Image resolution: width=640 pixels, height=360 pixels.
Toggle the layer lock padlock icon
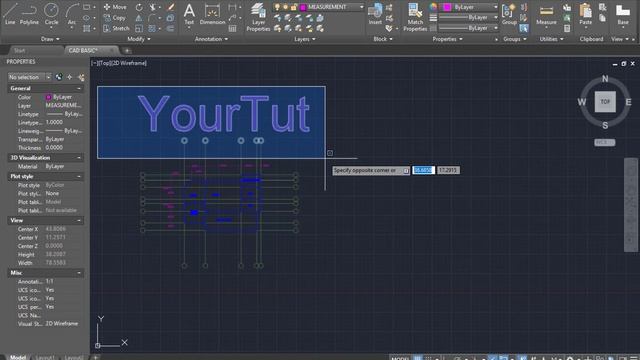click(x=293, y=7)
